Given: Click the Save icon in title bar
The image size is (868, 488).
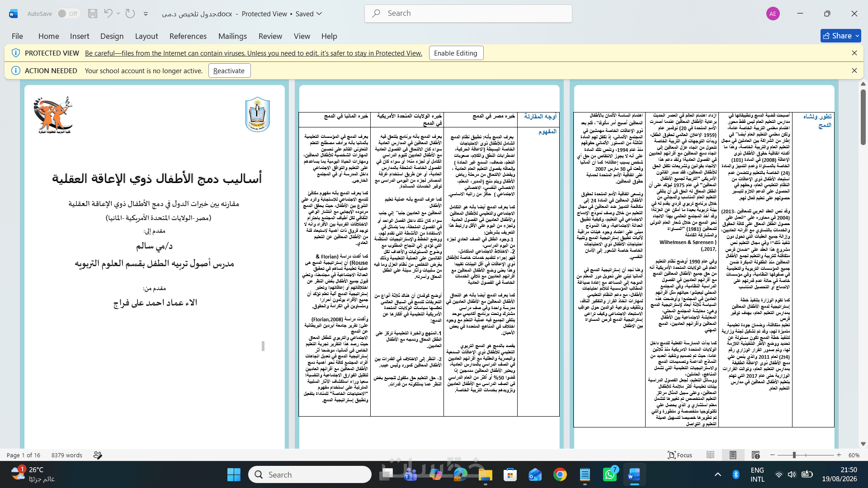Looking at the screenshot, I should tap(93, 14).
